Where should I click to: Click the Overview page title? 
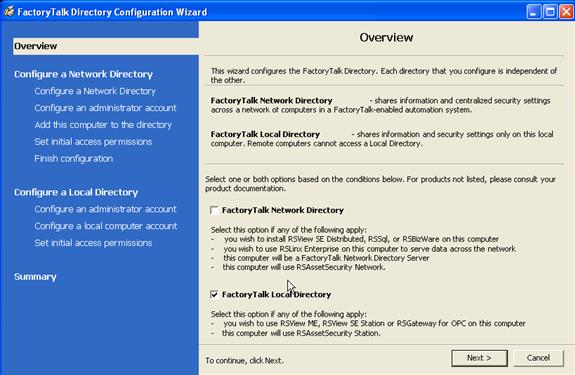[x=386, y=37]
